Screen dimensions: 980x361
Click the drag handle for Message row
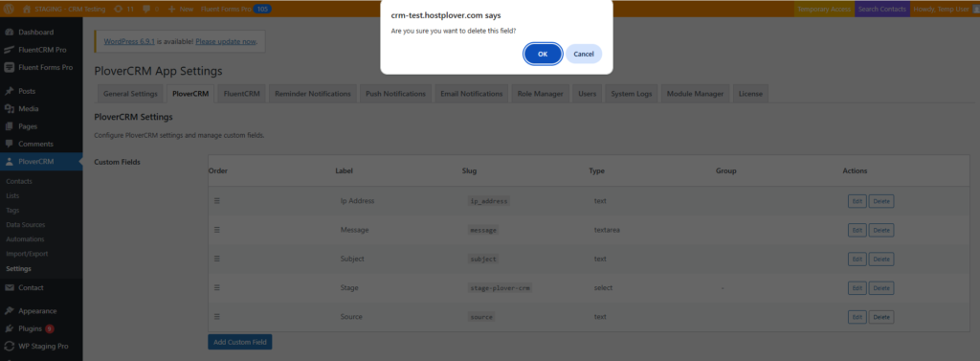pyautogui.click(x=217, y=230)
